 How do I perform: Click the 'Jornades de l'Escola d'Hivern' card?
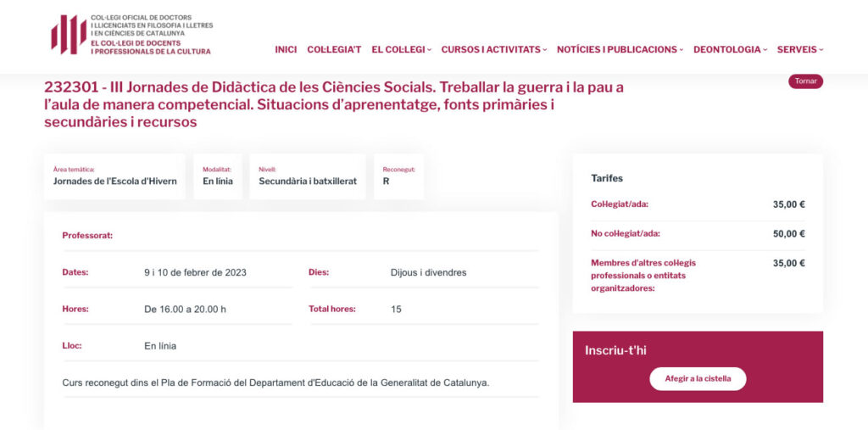[x=114, y=176]
